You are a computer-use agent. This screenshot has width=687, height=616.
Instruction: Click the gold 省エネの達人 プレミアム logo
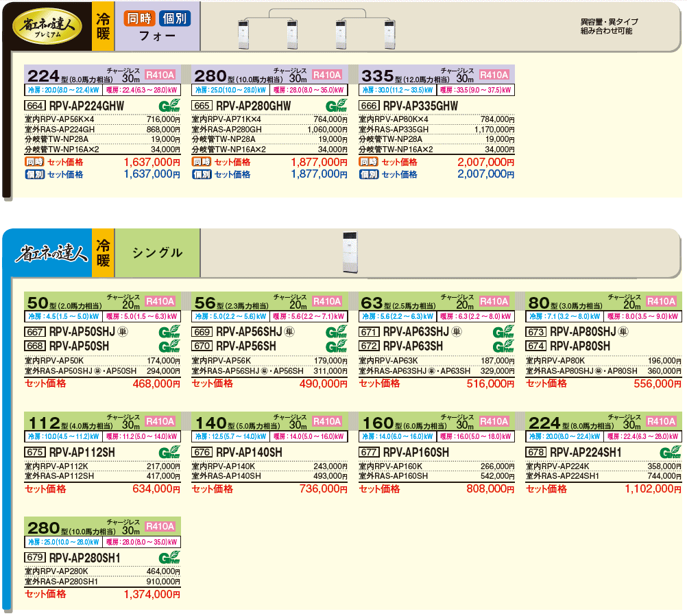(47, 26)
